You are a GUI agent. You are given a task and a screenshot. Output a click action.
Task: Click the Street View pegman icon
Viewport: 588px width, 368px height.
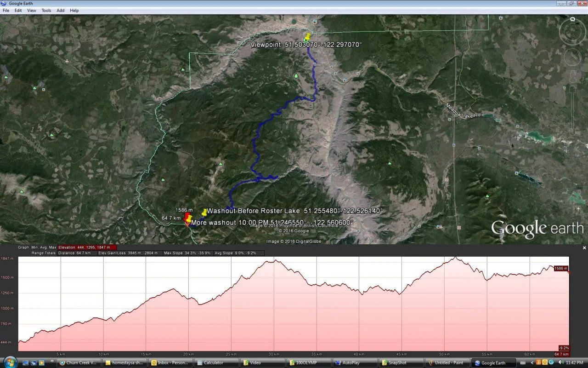click(572, 77)
